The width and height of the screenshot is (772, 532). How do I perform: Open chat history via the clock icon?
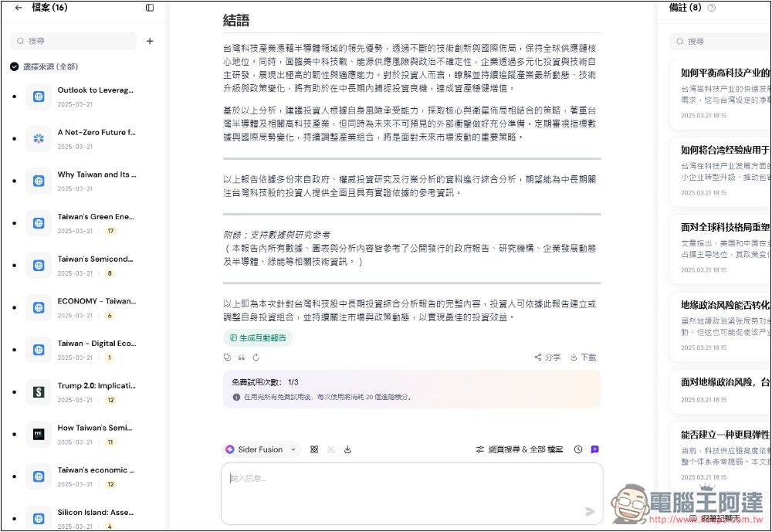pyautogui.click(x=578, y=449)
